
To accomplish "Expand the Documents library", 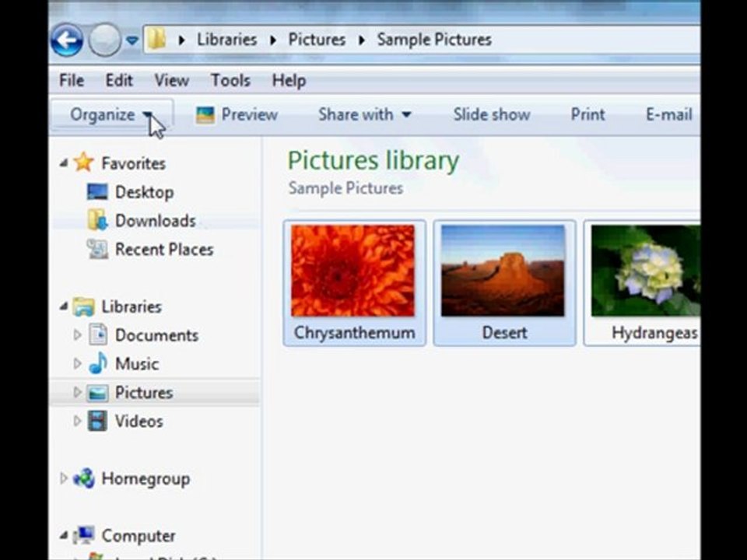I will (77, 335).
